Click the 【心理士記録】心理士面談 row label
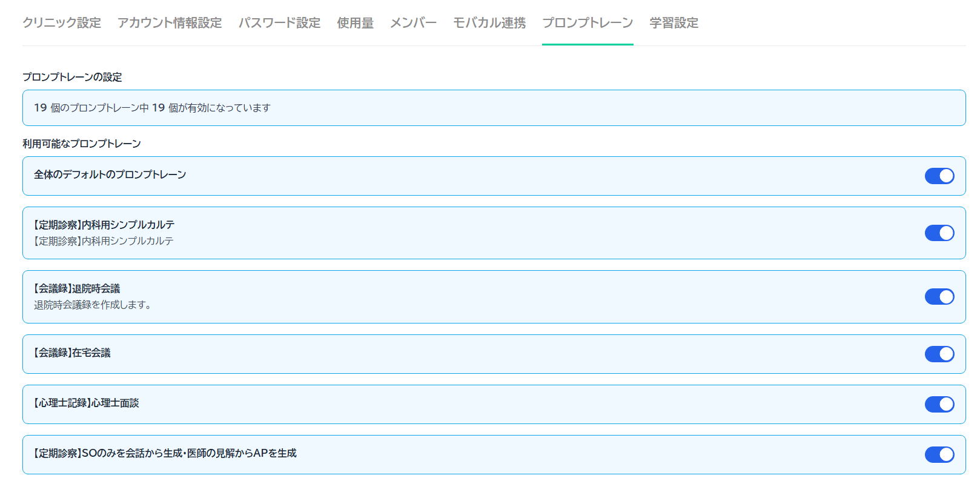Viewport: 980px width, 481px height. 87,403
